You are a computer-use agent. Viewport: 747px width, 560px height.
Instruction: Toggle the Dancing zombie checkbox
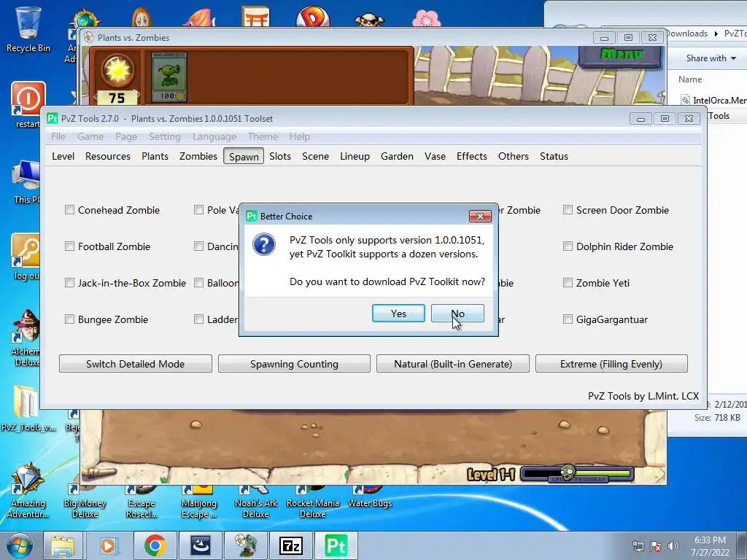pos(198,246)
